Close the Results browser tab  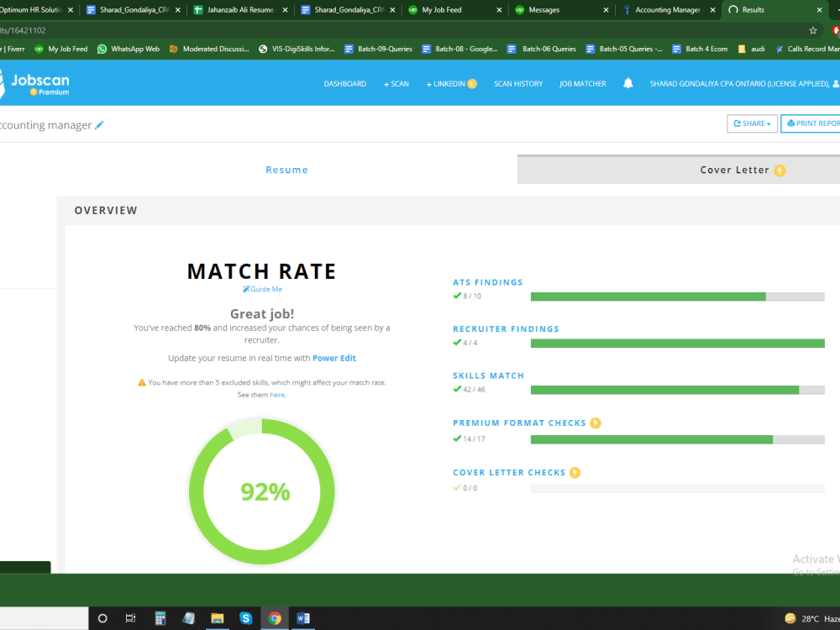click(x=819, y=9)
